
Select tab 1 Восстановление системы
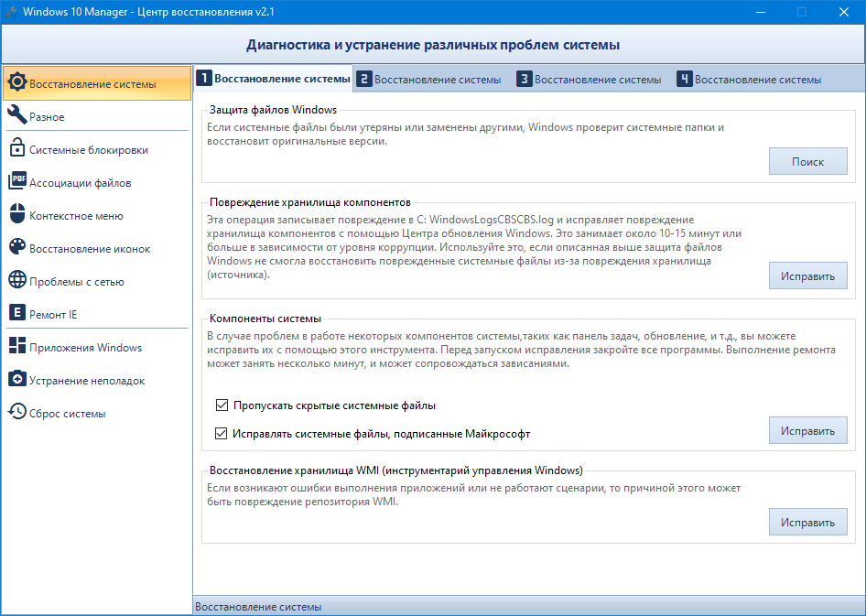coord(274,79)
